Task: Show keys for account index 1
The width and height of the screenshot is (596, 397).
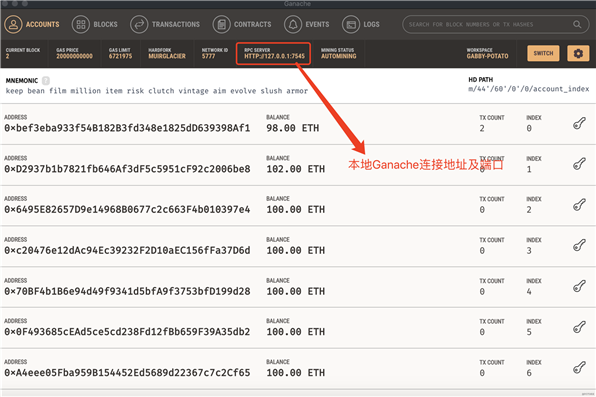Action: pos(579,164)
